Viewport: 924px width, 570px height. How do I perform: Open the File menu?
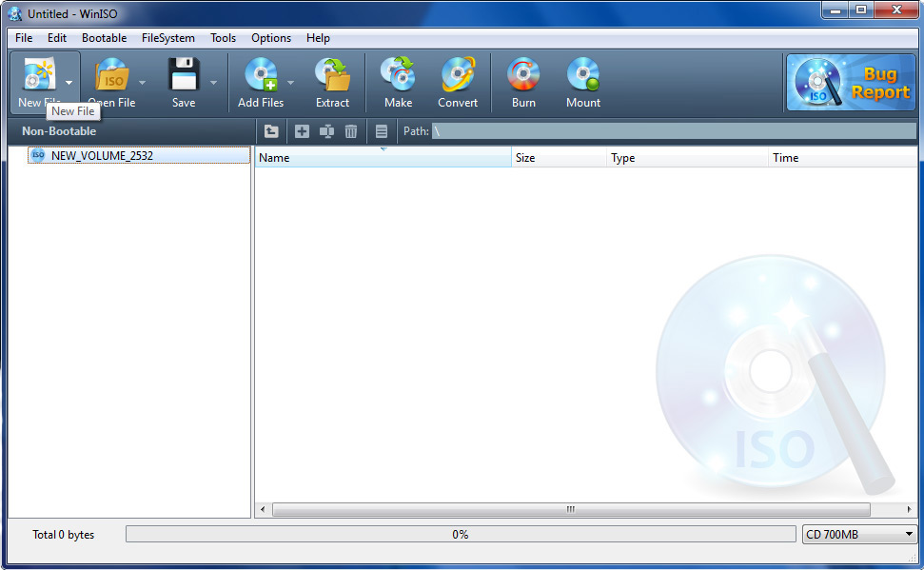click(x=24, y=38)
